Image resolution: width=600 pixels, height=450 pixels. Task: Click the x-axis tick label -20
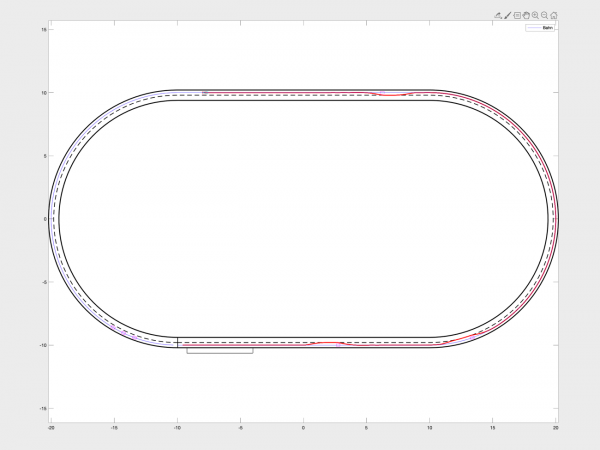click(x=51, y=427)
